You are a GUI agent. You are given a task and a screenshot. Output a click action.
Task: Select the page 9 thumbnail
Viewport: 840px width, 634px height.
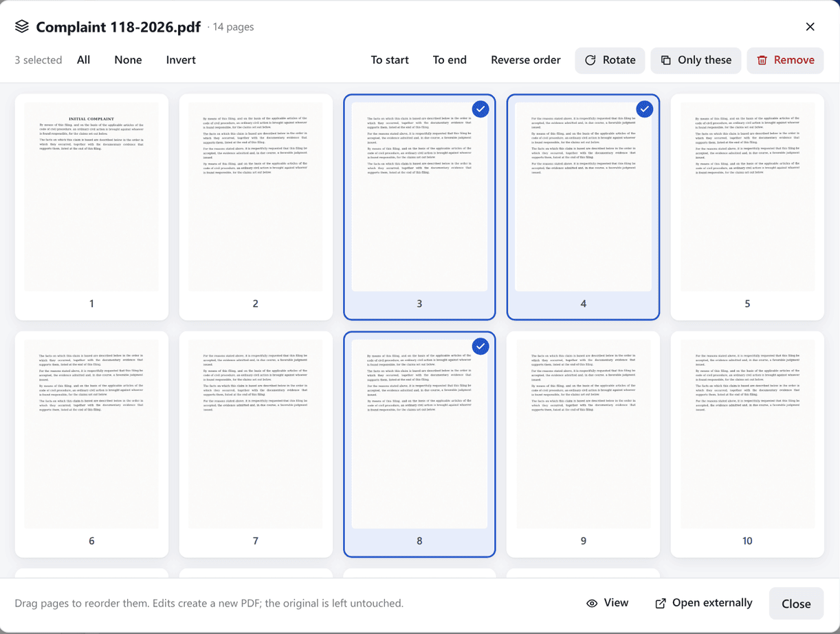click(x=583, y=444)
